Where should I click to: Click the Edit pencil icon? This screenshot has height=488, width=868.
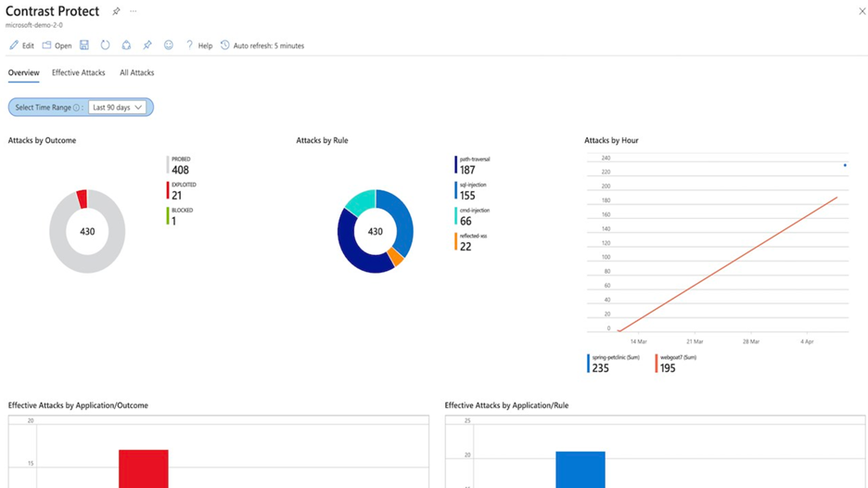tap(14, 45)
